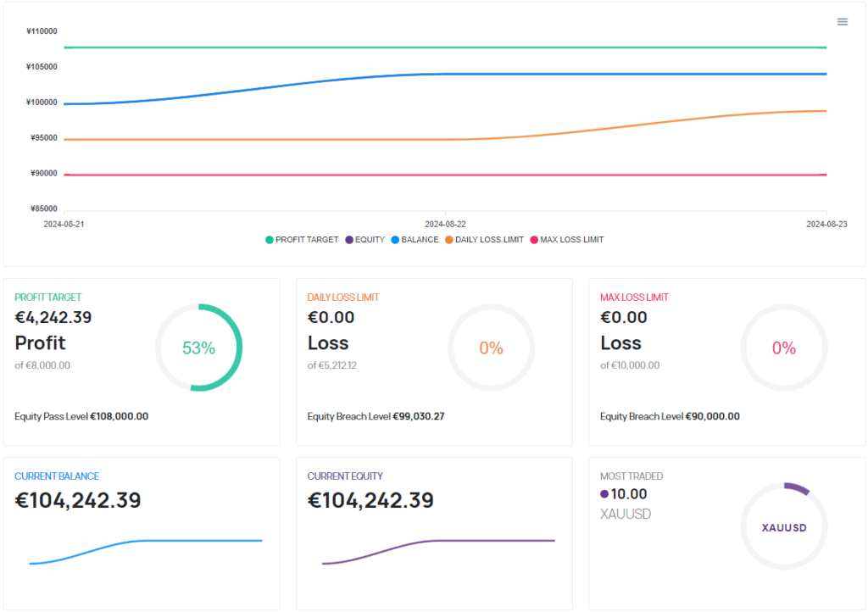Click the €4,242.39 profit value

point(53,318)
